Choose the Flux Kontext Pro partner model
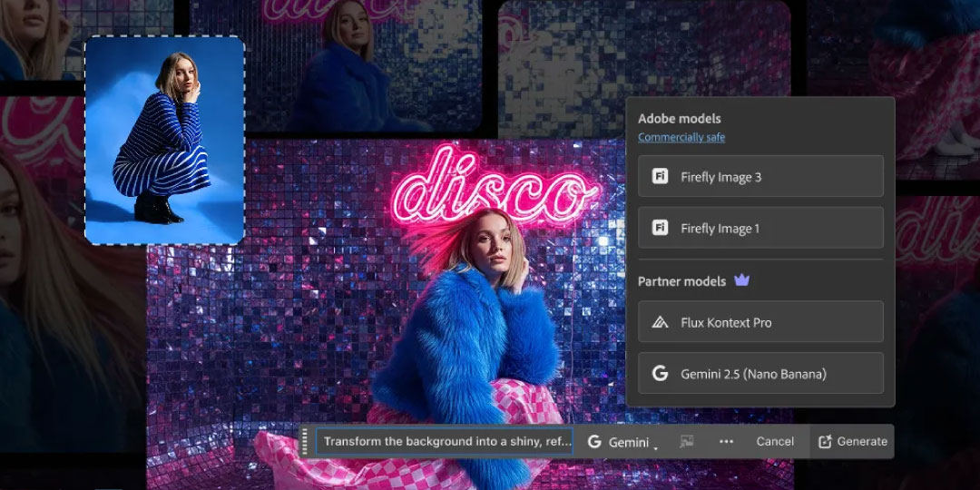This screenshot has width=980, height=490. coord(760,322)
